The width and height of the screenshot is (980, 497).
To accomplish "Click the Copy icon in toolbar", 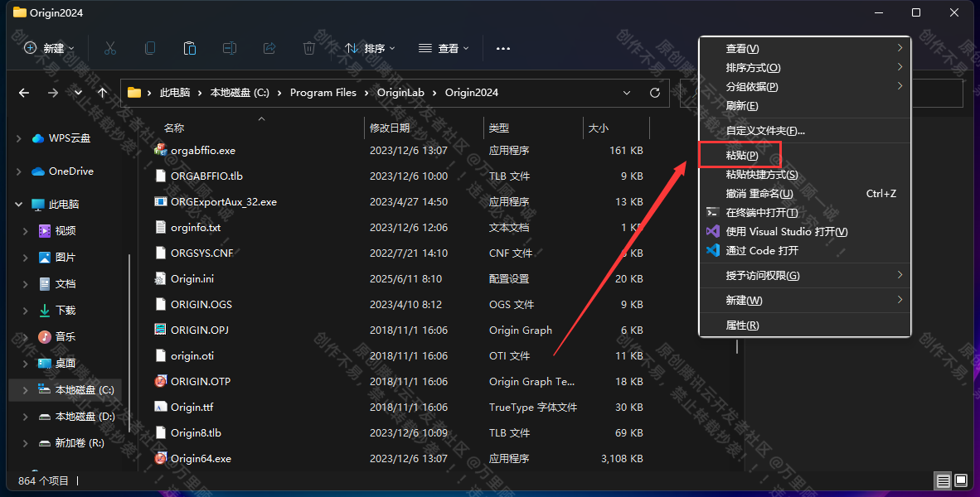I will [x=150, y=48].
